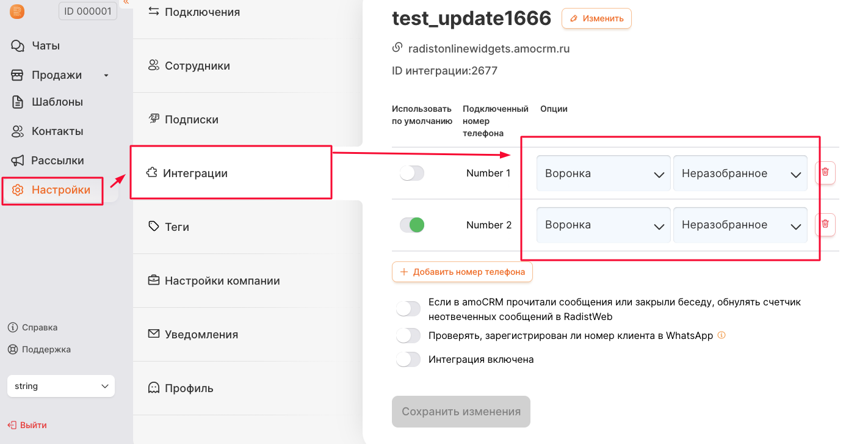Click the Изменить button
This screenshot has height=444, width=868.
click(596, 18)
